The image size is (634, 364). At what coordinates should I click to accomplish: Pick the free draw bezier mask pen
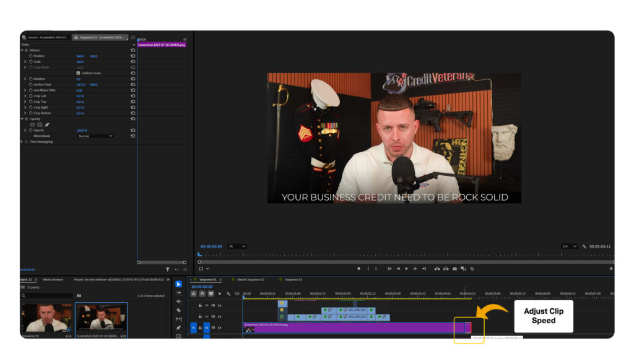[47, 124]
